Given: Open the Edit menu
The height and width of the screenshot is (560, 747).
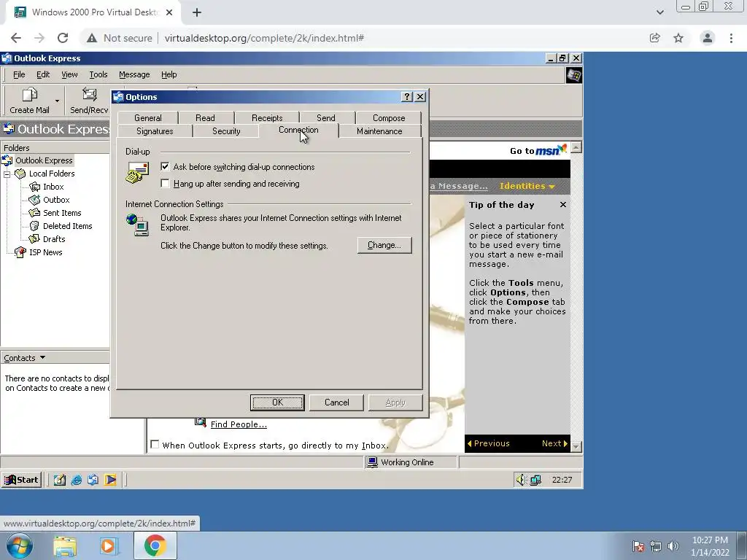Looking at the screenshot, I should coord(43,75).
